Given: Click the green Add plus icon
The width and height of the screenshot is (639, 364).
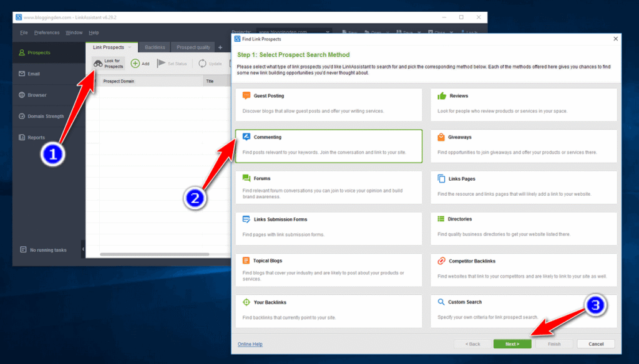Looking at the screenshot, I should point(135,63).
